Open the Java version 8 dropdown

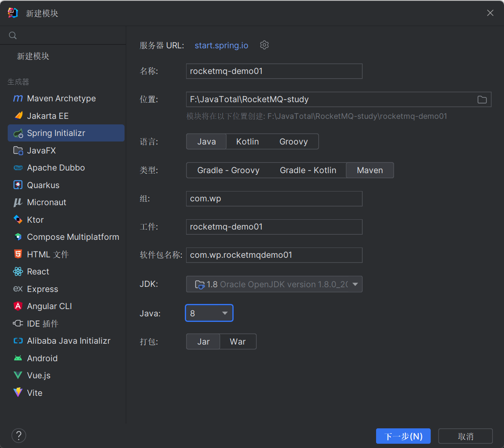click(x=209, y=313)
